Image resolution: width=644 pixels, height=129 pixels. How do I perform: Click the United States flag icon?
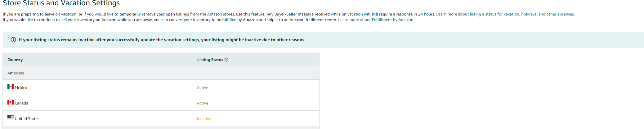11,118
